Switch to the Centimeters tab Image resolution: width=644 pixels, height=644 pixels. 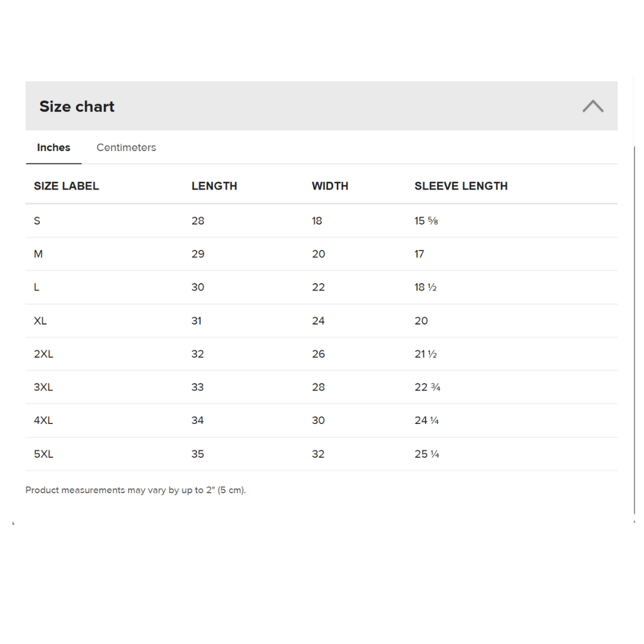click(x=126, y=147)
